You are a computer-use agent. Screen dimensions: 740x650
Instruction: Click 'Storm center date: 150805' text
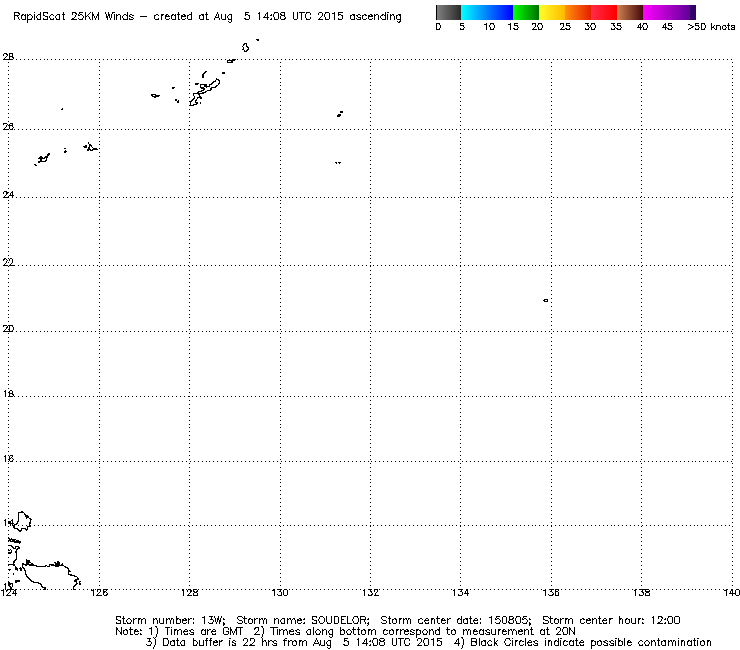[x=456, y=620]
